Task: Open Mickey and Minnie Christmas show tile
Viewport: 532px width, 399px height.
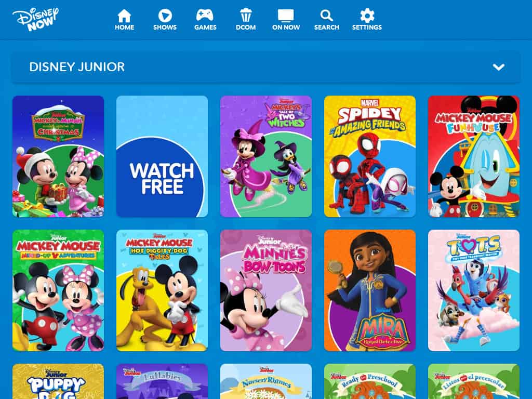Action: (x=58, y=156)
